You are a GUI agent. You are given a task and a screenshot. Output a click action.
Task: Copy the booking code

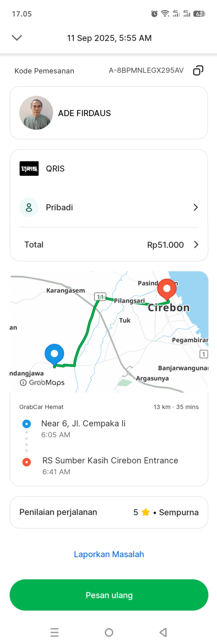tap(198, 70)
